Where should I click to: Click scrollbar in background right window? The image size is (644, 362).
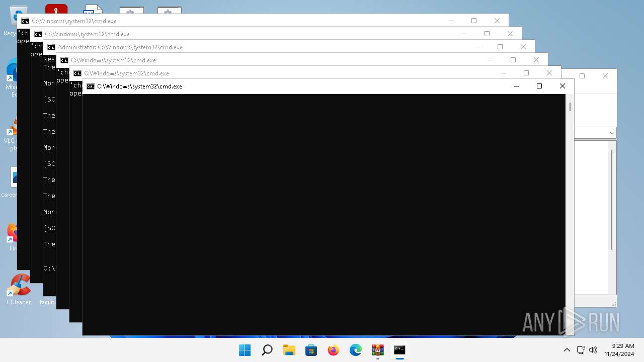tap(612, 200)
